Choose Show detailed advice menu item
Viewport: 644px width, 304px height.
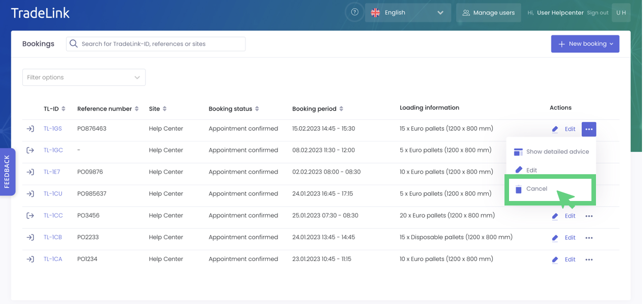tap(557, 151)
